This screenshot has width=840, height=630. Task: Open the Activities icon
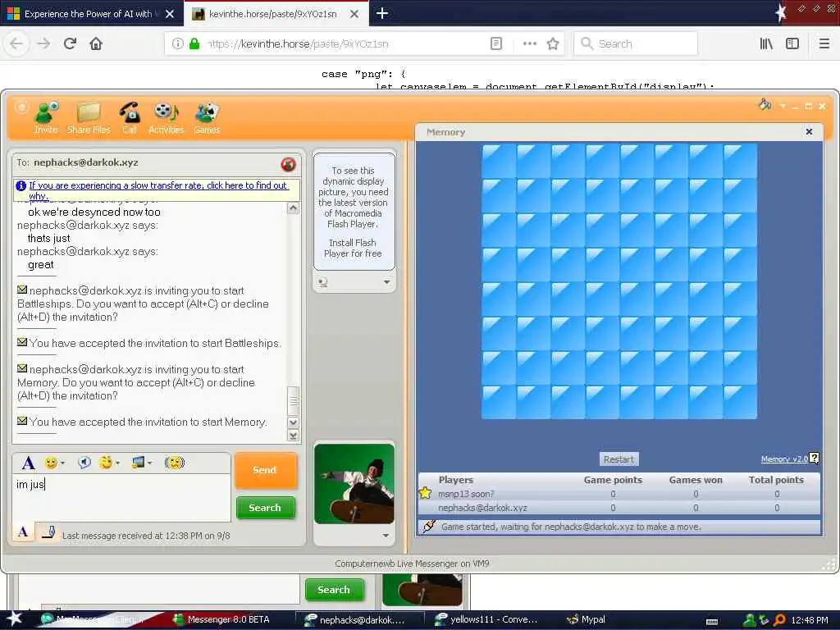(166, 118)
